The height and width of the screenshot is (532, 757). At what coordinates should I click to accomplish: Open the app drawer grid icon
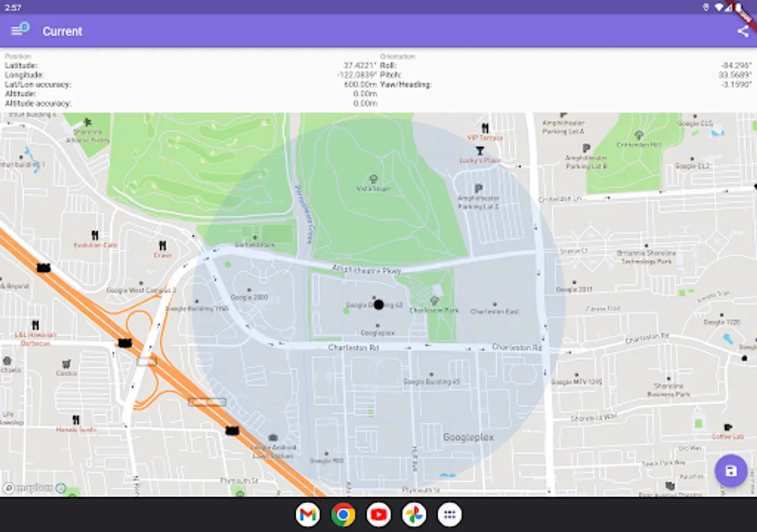(449, 515)
